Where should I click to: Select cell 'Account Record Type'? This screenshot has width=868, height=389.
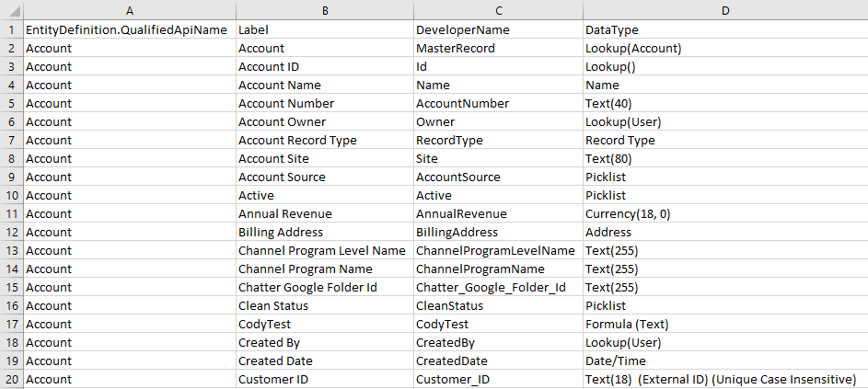[325, 140]
